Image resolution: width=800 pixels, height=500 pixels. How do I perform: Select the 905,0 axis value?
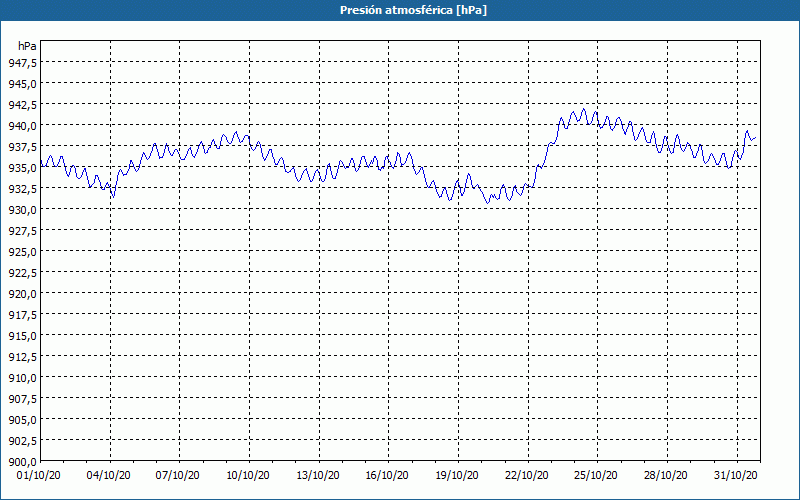pos(22,420)
